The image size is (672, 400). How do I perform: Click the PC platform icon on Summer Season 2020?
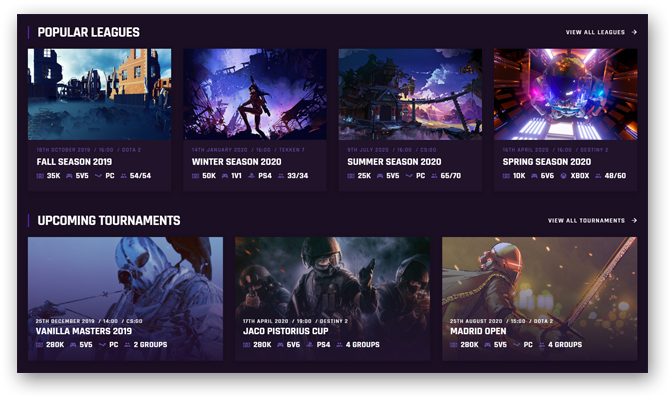[x=410, y=176]
